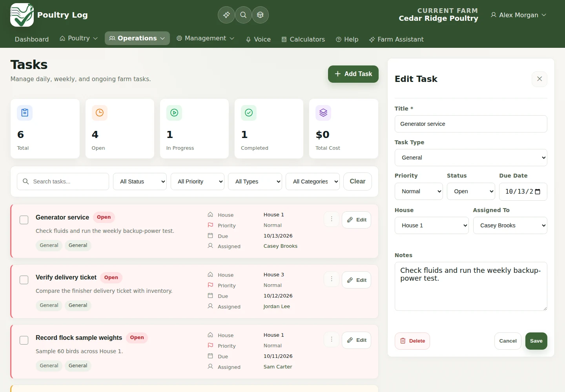Screen dimensions: 565x392
Task: Click Edit on Verify delivery ticket task
Action: pos(356,280)
